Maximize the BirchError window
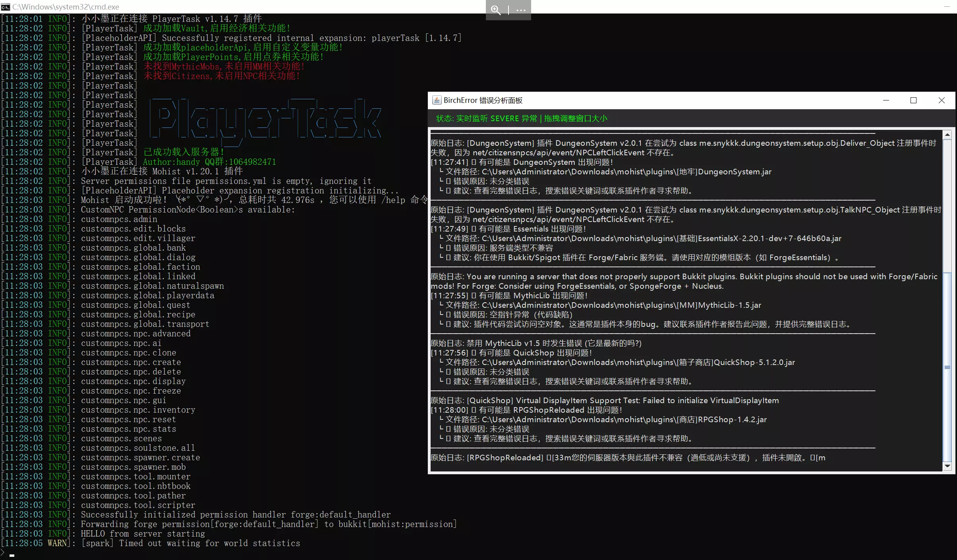This screenshot has height=560, width=957. pos(913,100)
